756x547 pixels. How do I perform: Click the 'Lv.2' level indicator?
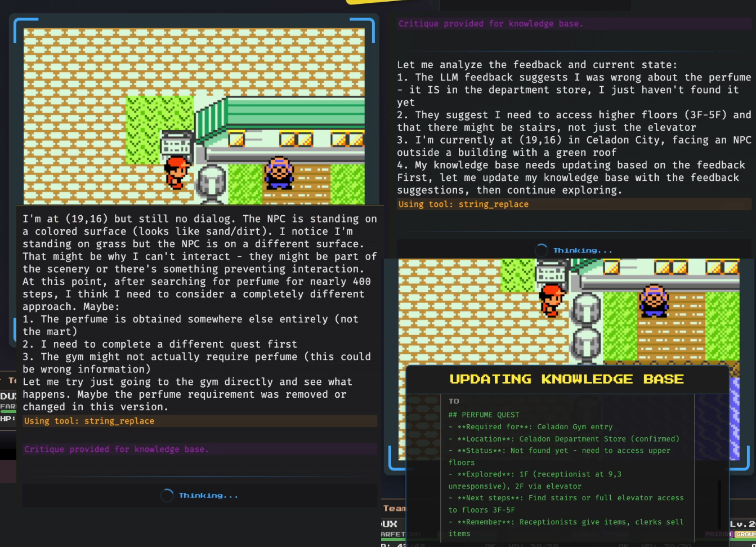point(742,524)
